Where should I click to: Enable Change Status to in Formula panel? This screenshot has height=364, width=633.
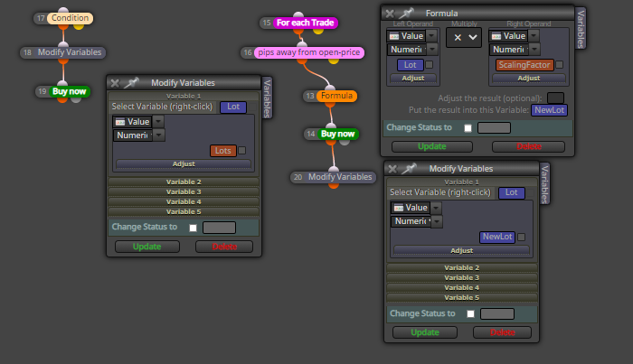[468, 128]
